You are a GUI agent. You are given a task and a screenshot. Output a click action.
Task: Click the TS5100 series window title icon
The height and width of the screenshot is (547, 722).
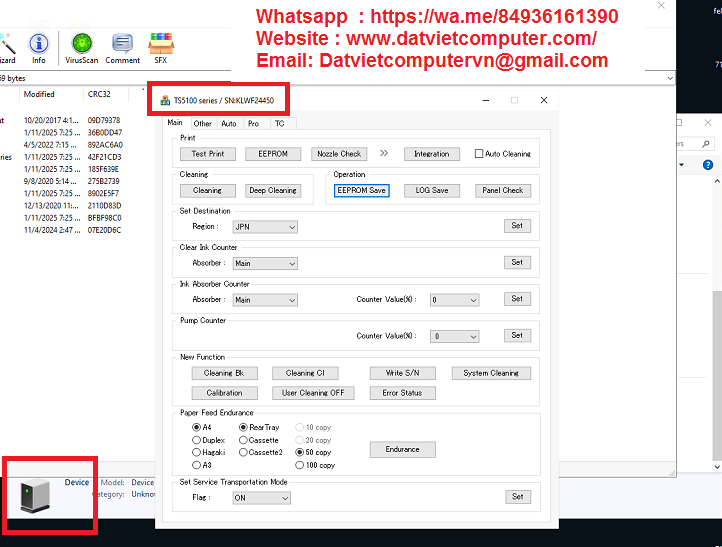tap(165, 100)
